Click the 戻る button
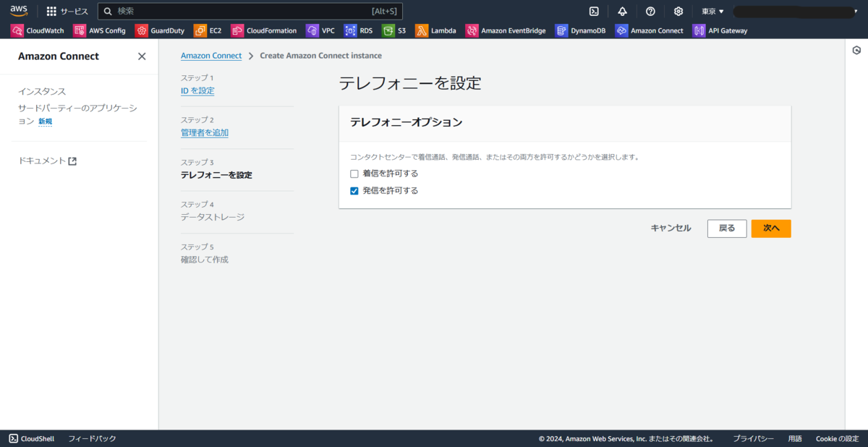868x447 pixels. tap(727, 228)
